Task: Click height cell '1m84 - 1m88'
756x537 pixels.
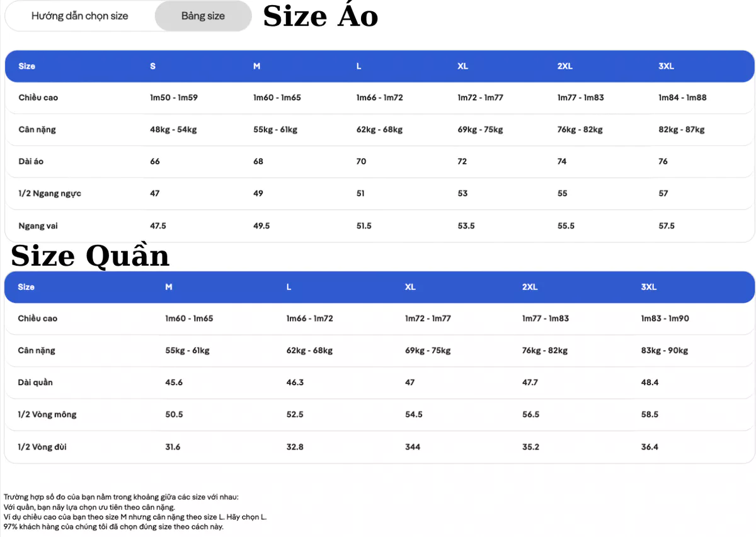Action: tap(682, 98)
